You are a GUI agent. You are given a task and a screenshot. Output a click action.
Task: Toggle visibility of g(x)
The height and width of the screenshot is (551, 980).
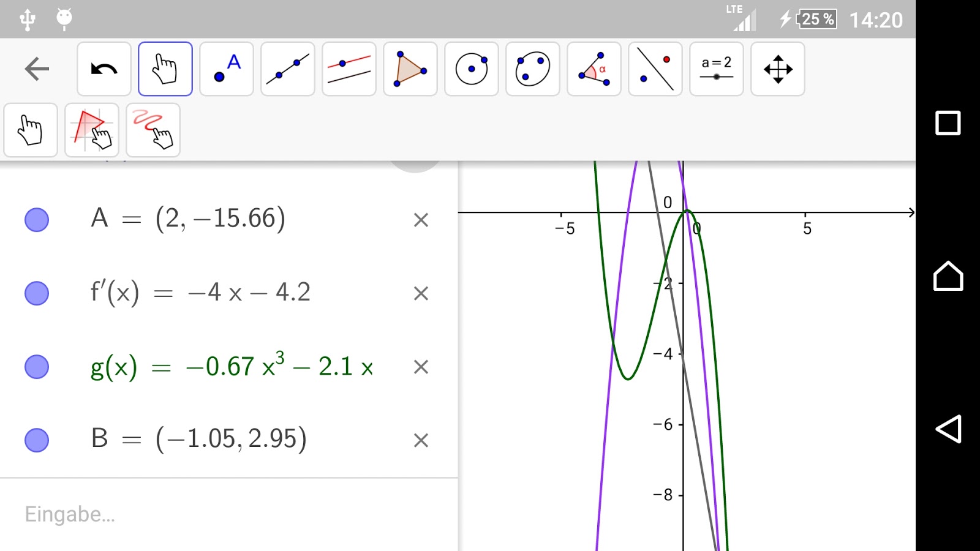pos(37,367)
